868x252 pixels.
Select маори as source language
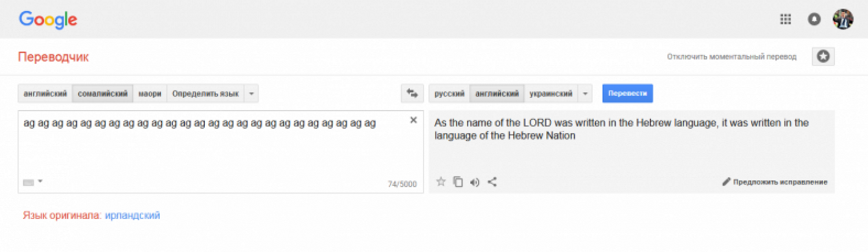tap(150, 93)
